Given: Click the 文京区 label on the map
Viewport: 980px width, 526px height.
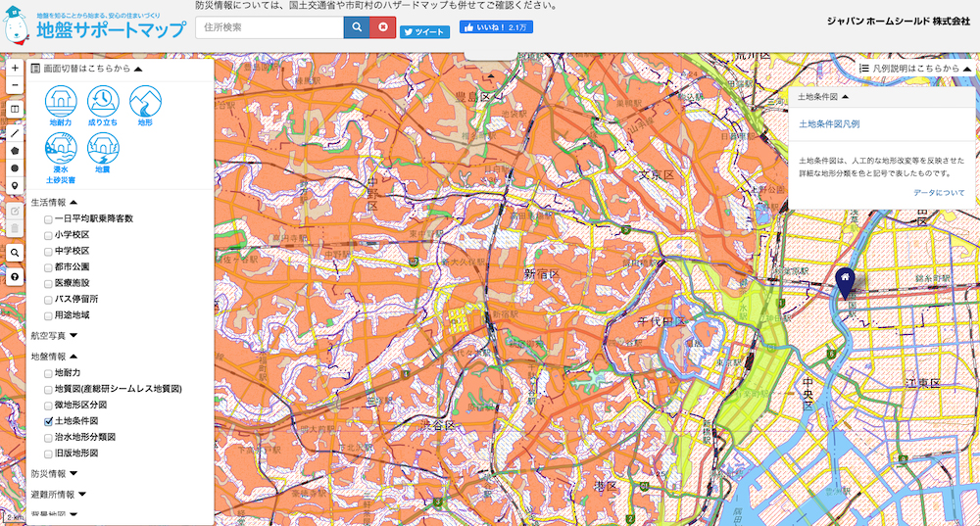Looking at the screenshot, I should [657, 175].
